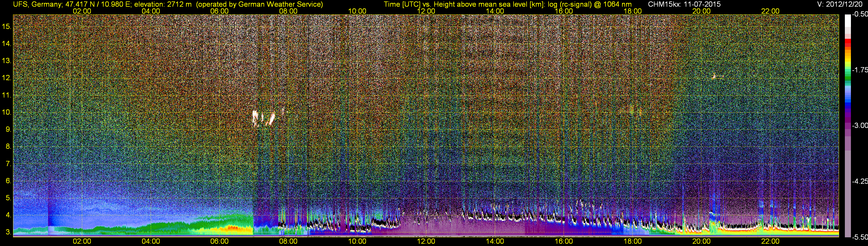Screen dimensions: 868x246
Task: Click the white top segment of the colorbar
Action: pos(847,20)
